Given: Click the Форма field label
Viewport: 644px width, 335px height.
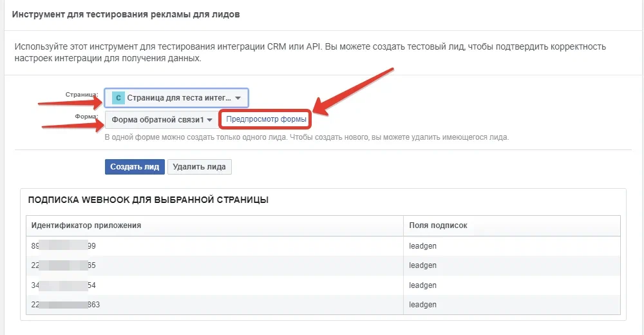Looking at the screenshot, I should tap(87, 117).
